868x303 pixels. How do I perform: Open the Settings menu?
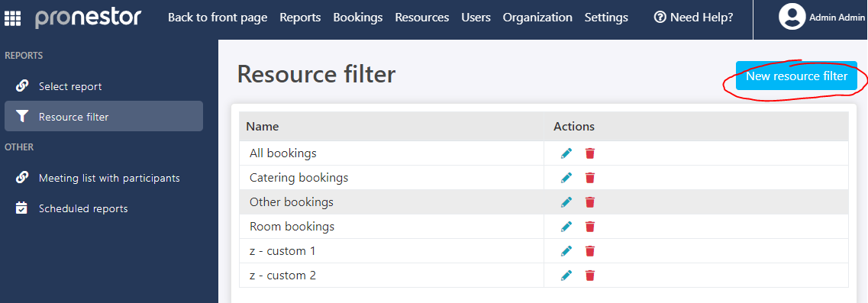pyautogui.click(x=606, y=18)
